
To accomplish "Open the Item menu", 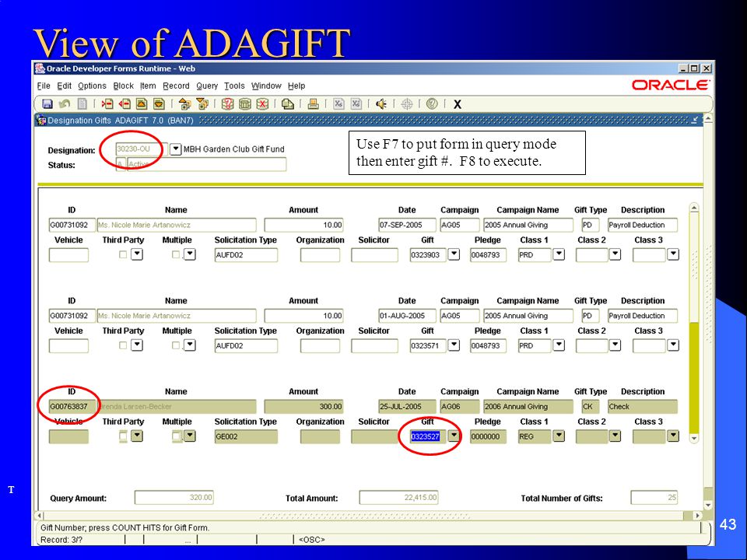I will [x=148, y=86].
